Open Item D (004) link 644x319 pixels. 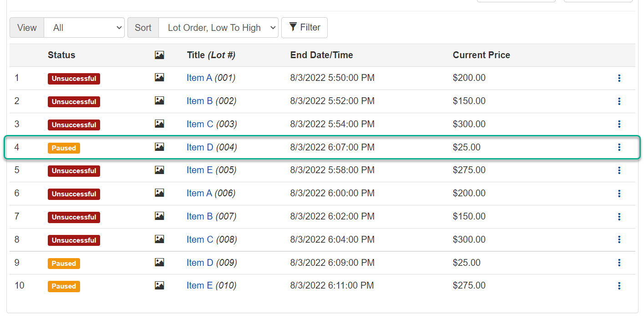pyautogui.click(x=200, y=147)
